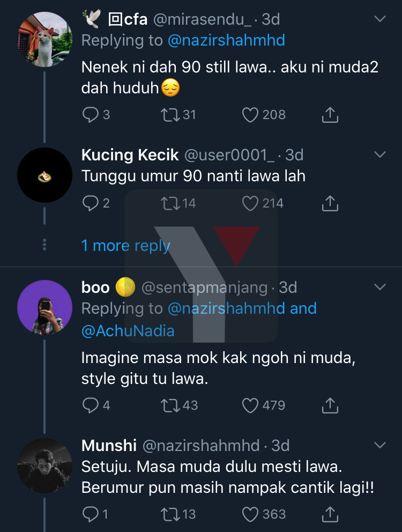Share Kucing Kecik's tweet
Viewport: 402px width, 532px height.
pos(330,203)
